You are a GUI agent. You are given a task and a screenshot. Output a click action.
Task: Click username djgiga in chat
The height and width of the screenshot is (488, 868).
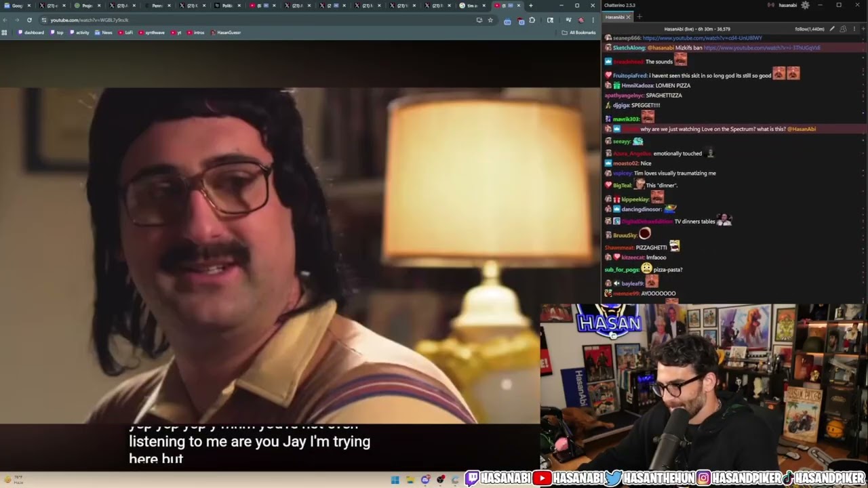tap(620, 106)
